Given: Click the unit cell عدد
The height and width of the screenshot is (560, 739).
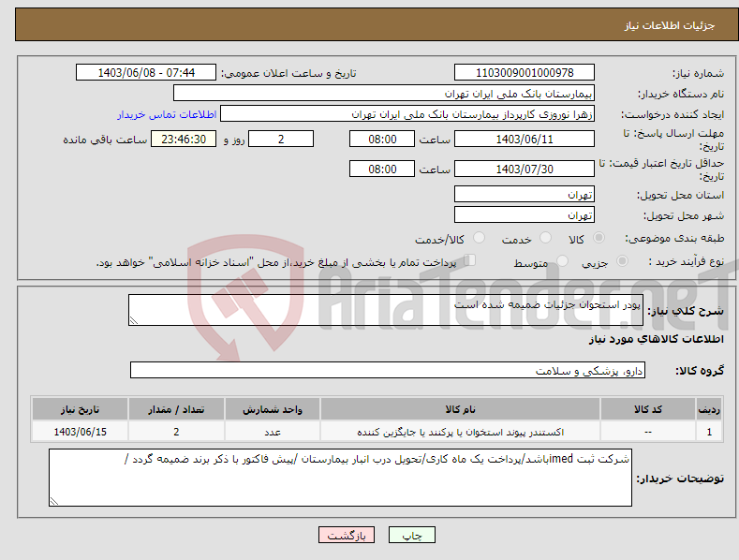Looking at the screenshot, I should point(273,432).
